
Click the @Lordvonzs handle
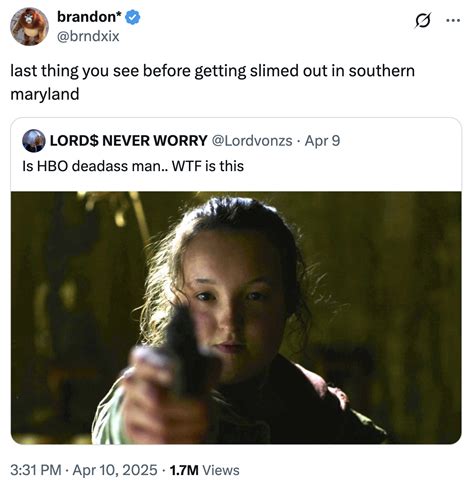pyautogui.click(x=252, y=141)
